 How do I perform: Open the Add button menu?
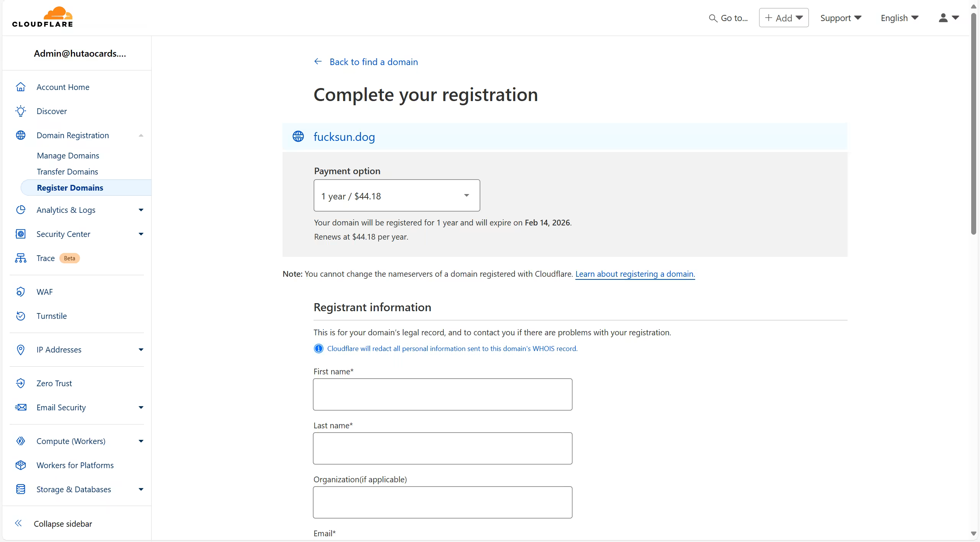[783, 18]
